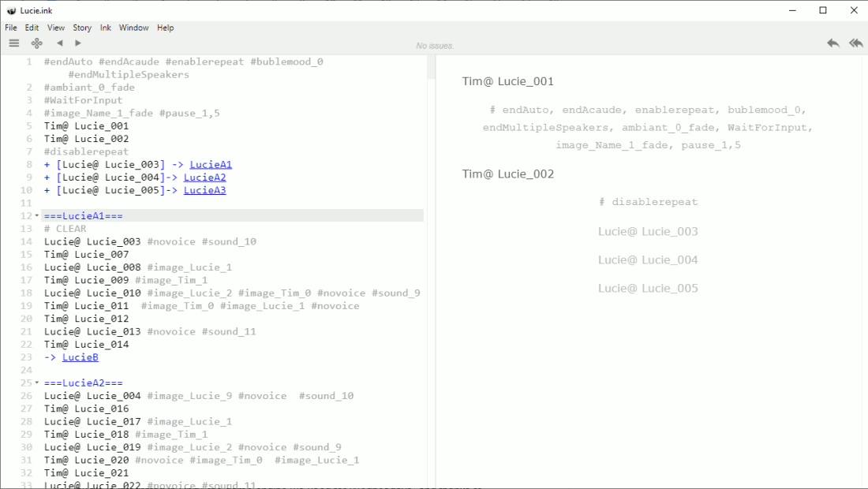Screen dimensions: 868x489
Task: Follow the LucieB divert link
Action: click(x=80, y=357)
